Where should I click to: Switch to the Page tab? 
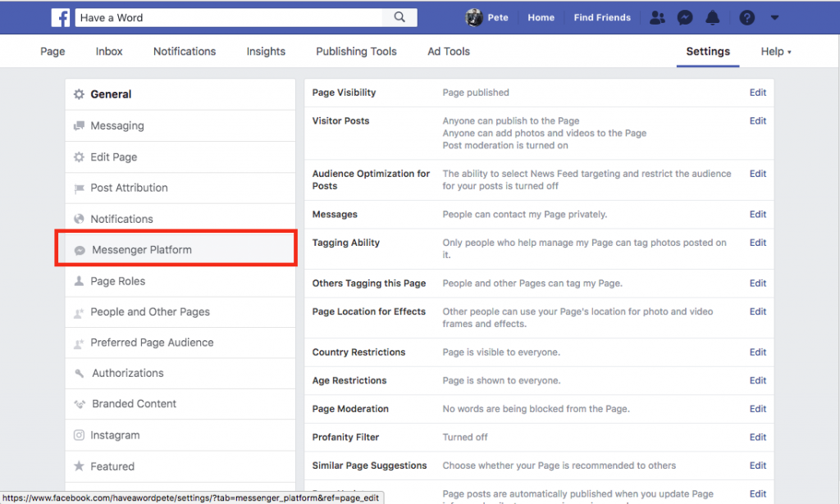point(52,52)
